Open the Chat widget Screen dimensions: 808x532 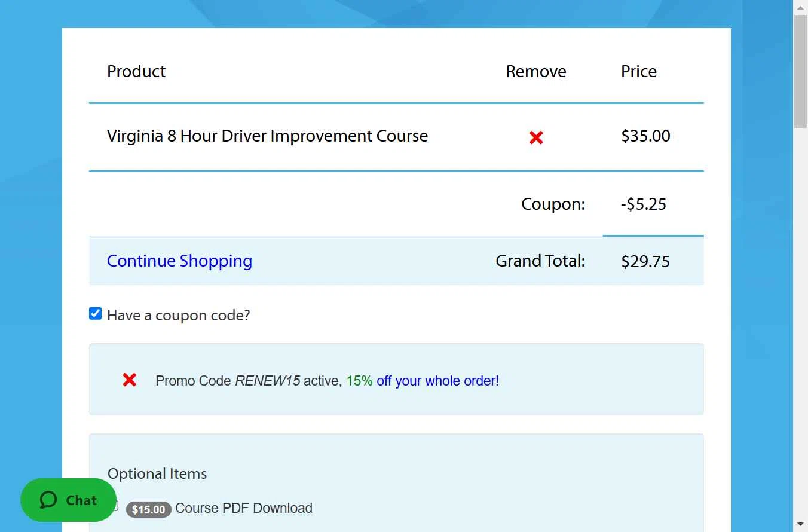coord(68,500)
